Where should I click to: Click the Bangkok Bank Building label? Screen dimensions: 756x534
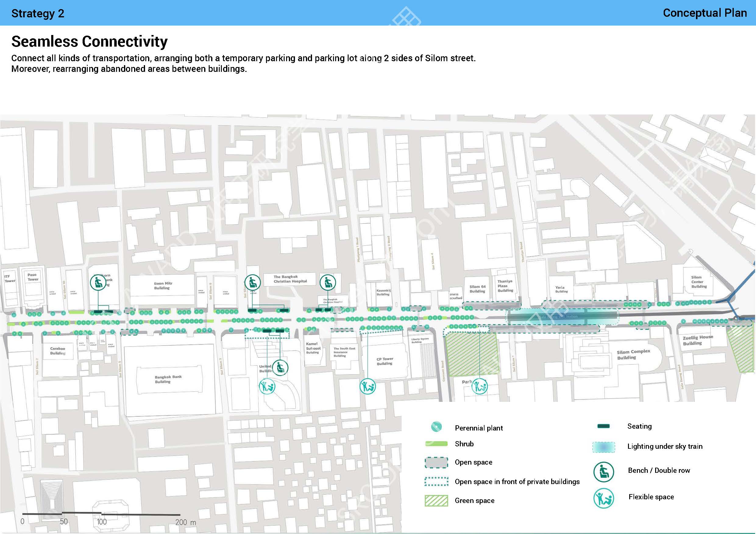point(168,379)
